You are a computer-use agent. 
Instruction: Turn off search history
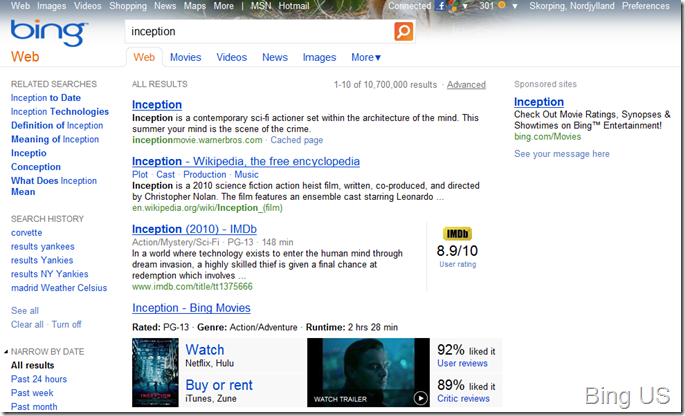(66, 325)
